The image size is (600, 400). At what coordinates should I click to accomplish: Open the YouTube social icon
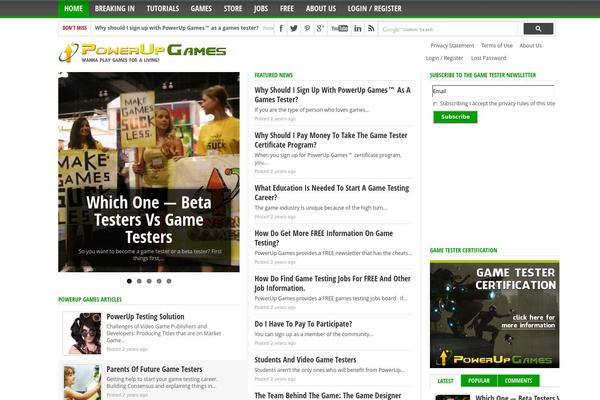339,29
